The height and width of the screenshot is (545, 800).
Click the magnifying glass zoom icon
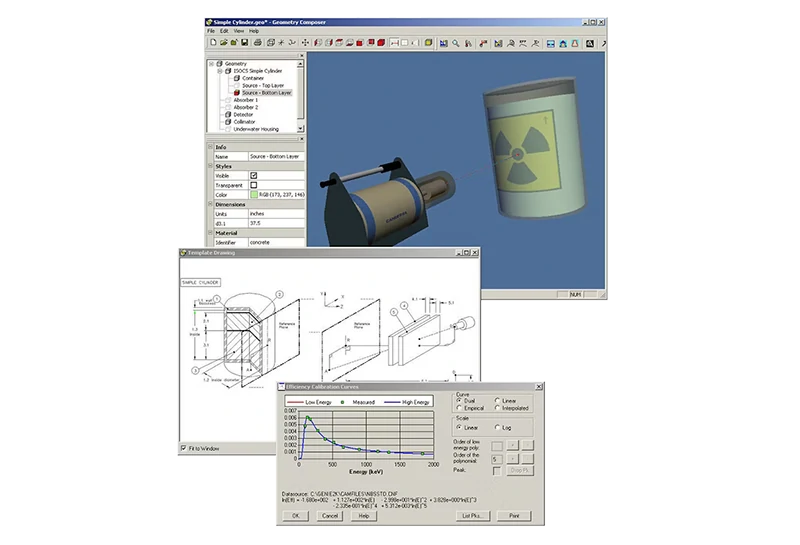(x=456, y=43)
